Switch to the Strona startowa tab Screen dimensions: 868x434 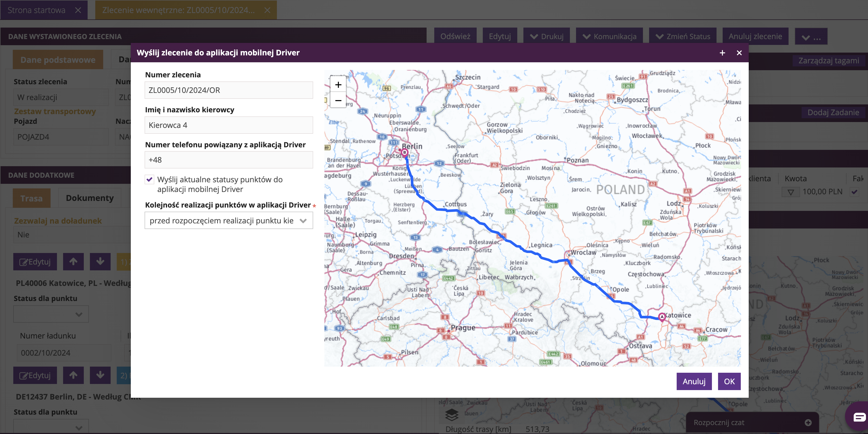36,10
